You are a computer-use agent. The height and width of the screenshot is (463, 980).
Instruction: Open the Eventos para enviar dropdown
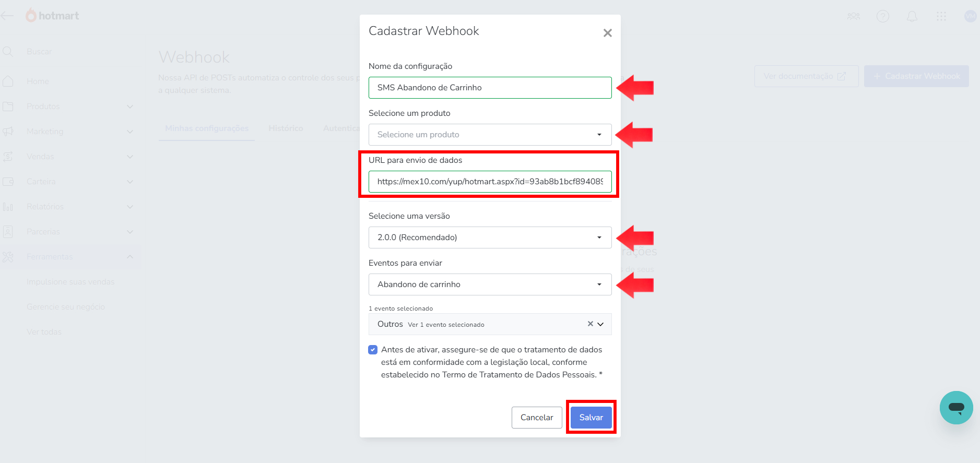[x=490, y=284]
